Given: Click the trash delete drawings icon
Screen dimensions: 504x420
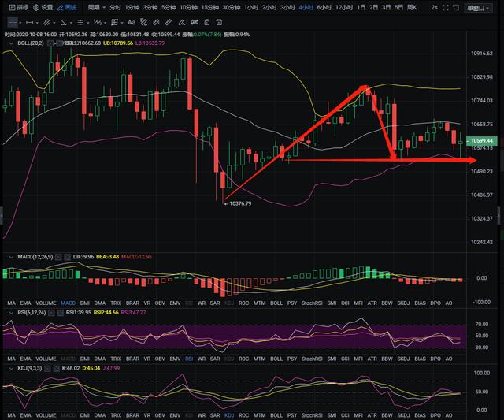Looking at the screenshot, I should [219, 23].
